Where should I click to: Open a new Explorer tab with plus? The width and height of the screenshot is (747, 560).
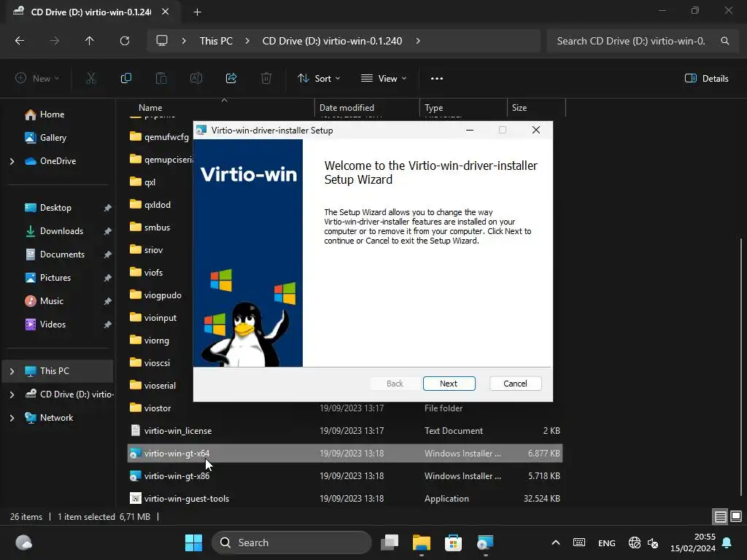pyautogui.click(x=197, y=12)
